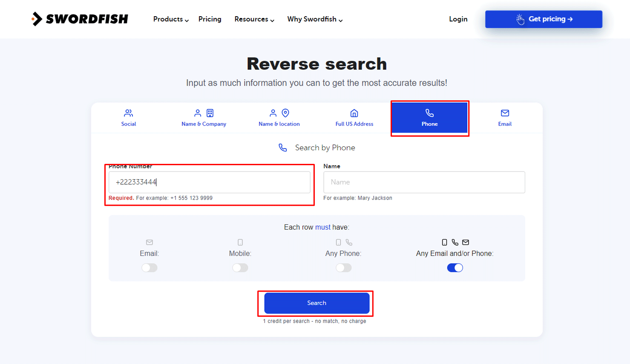Toggle the Any Phone switch on
Screen dimensions: 630x364
tap(344, 267)
